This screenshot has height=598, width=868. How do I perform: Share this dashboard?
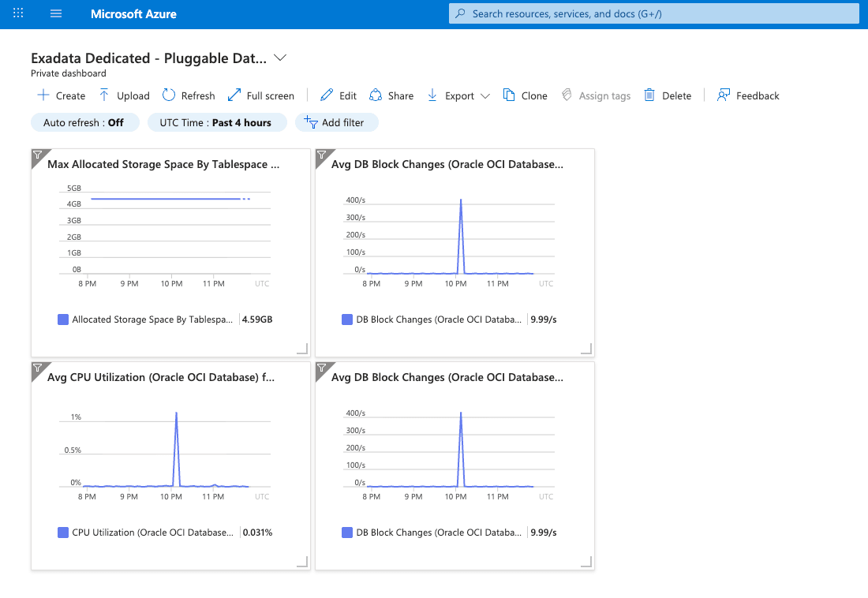391,95
